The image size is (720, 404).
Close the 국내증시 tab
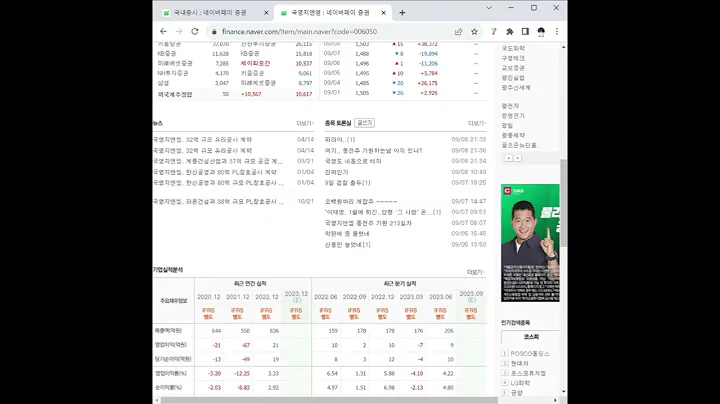point(266,13)
